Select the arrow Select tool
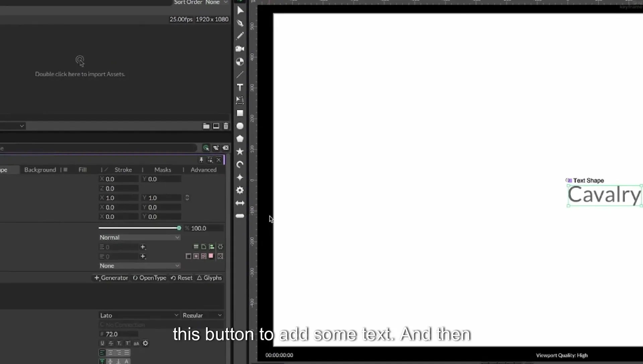The width and height of the screenshot is (643, 364). pyautogui.click(x=240, y=11)
